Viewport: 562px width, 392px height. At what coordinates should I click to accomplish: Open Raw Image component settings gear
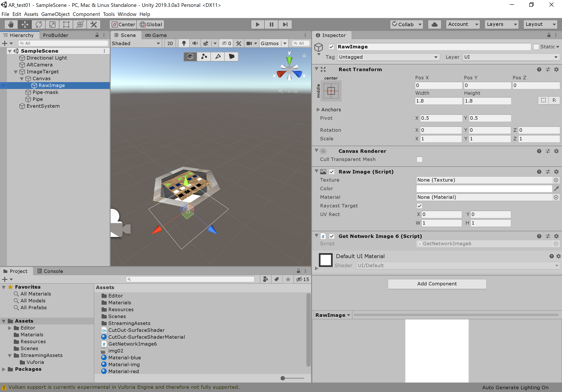[556, 172]
